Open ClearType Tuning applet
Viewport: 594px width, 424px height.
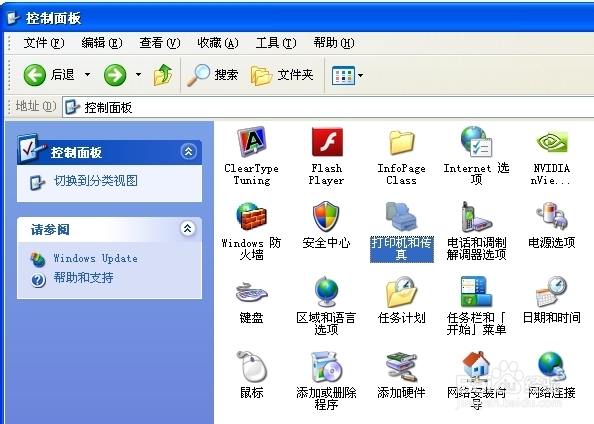[252, 142]
